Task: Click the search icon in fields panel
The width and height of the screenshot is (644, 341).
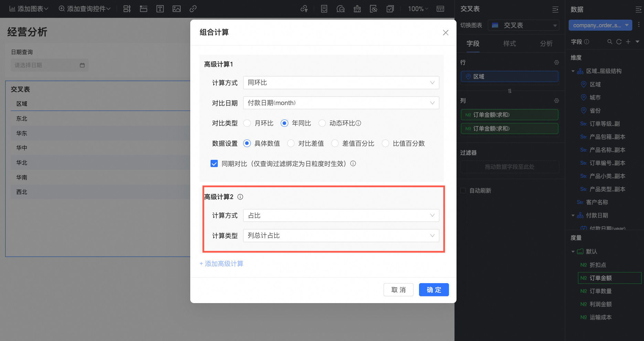Action: tap(610, 42)
